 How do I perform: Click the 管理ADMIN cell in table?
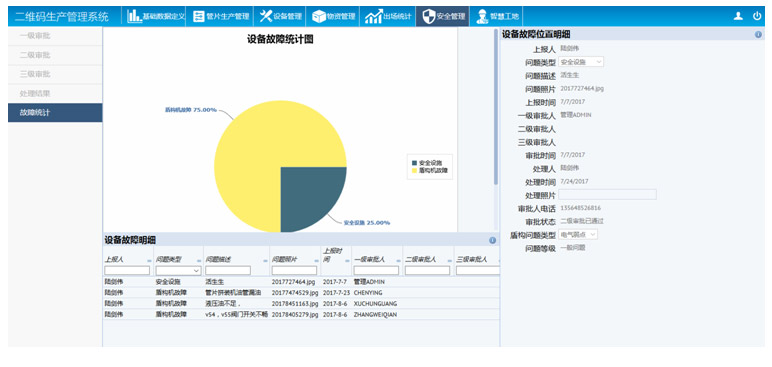[x=369, y=282]
